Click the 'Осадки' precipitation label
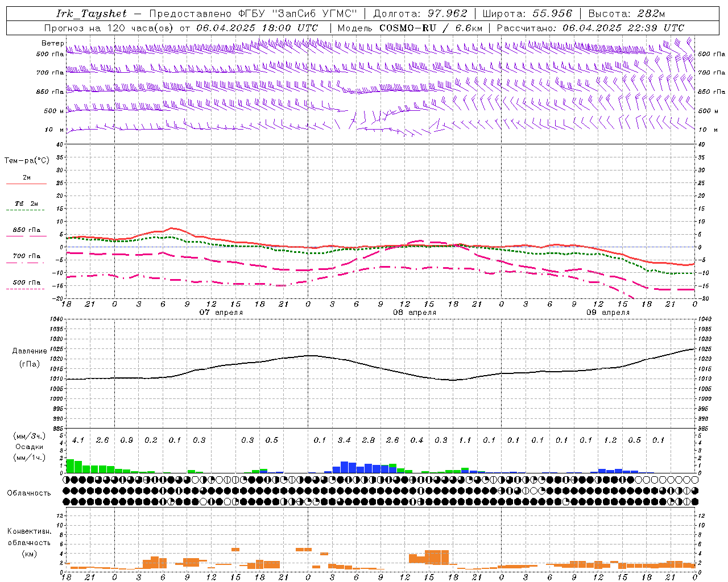The width and height of the screenshot is (728, 582). tap(30, 447)
